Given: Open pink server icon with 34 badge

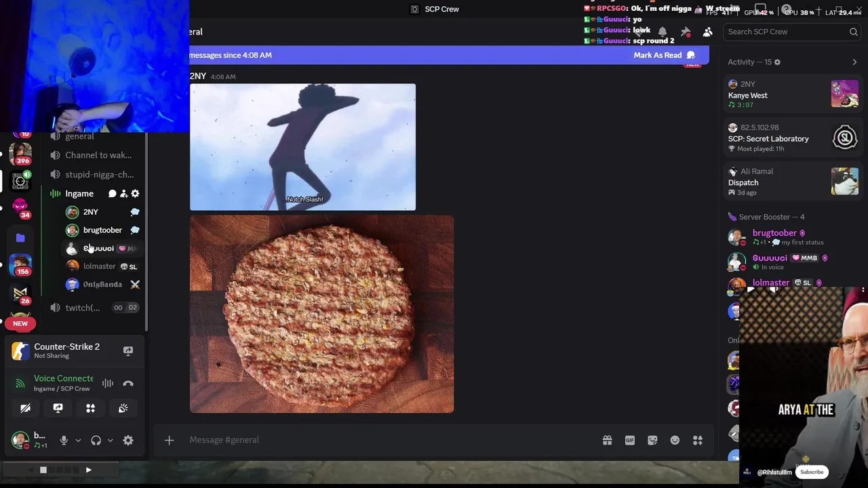Looking at the screenshot, I should click(x=20, y=207).
